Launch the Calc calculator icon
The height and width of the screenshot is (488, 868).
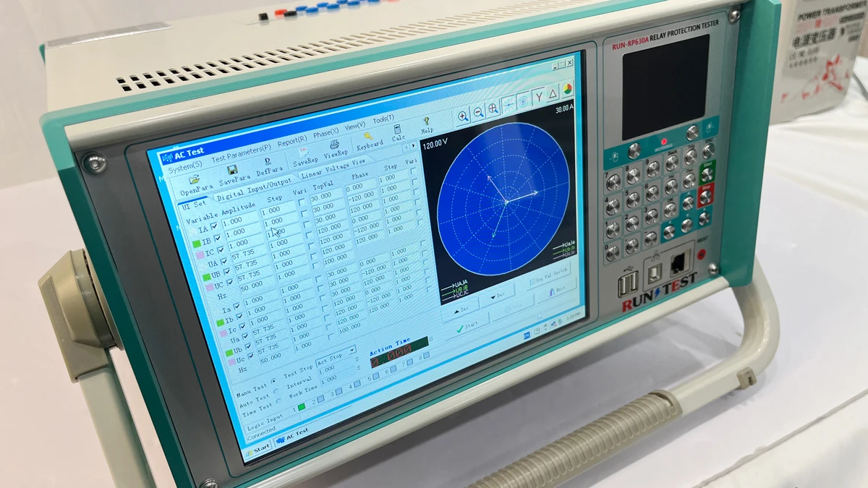click(x=397, y=129)
